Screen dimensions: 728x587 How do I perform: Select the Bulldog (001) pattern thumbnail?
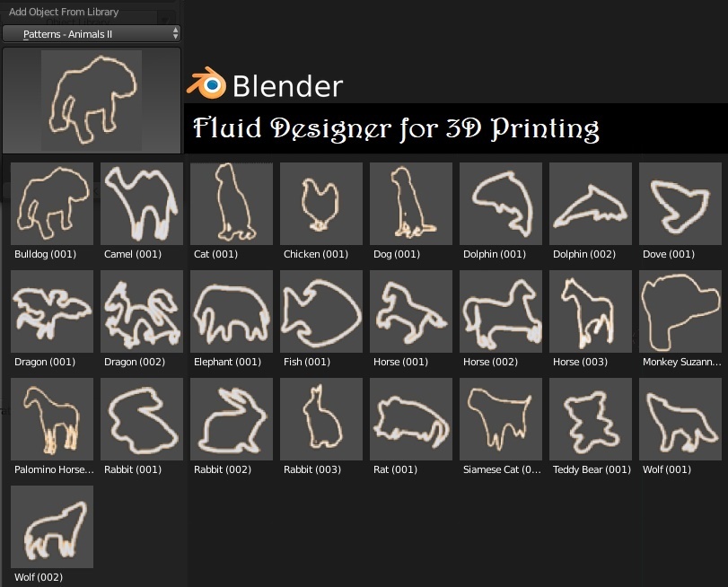(x=52, y=204)
